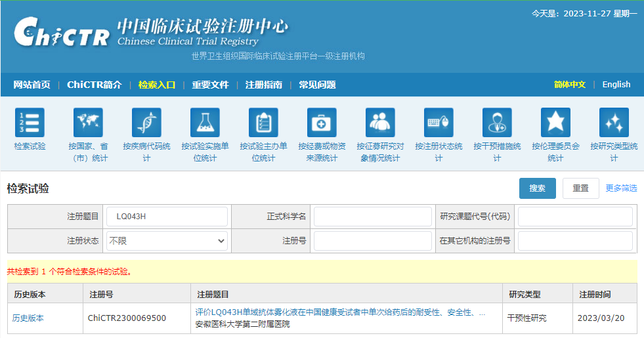Click the 正式科学名 input field

(x=373, y=217)
